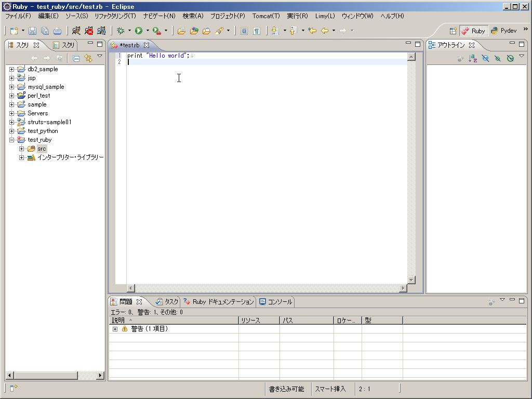Click the New file toolbar icon
Image resolution: width=532 pixels, height=399 pixels.
(x=14, y=31)
